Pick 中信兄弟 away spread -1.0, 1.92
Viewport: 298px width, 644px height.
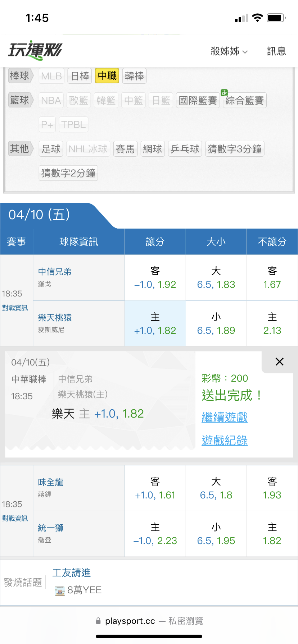coord(155,277)
